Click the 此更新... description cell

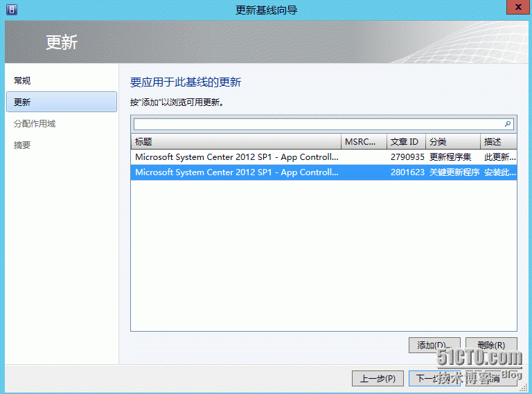[x=499, y=157]
